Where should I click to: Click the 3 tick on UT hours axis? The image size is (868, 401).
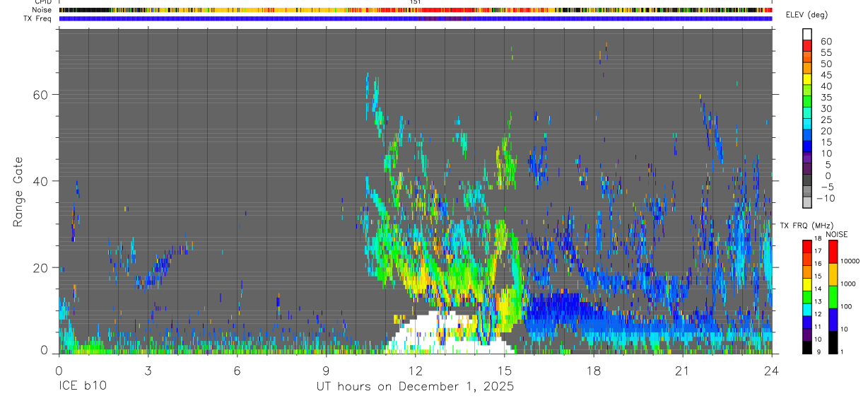point(148,371)
